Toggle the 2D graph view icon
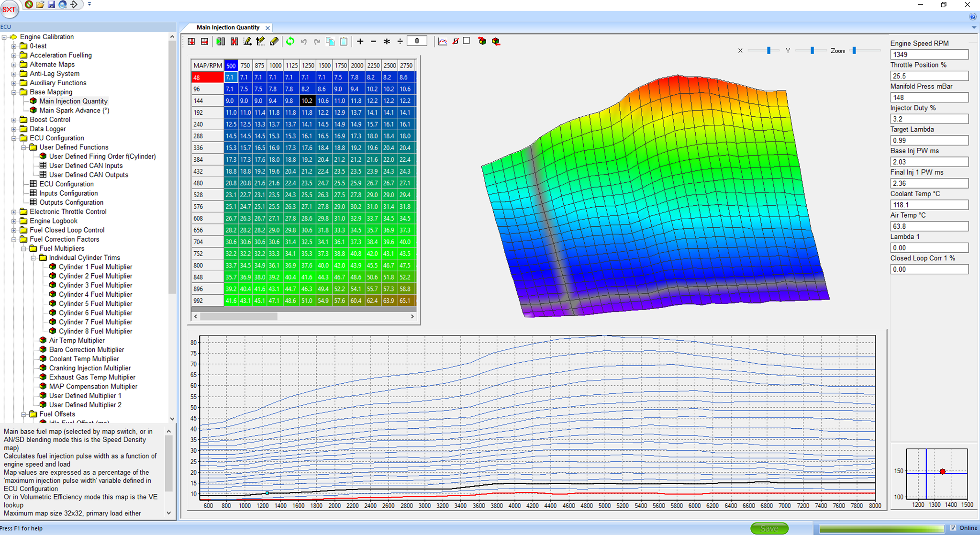The image size is (980, 535). (443, 42)
